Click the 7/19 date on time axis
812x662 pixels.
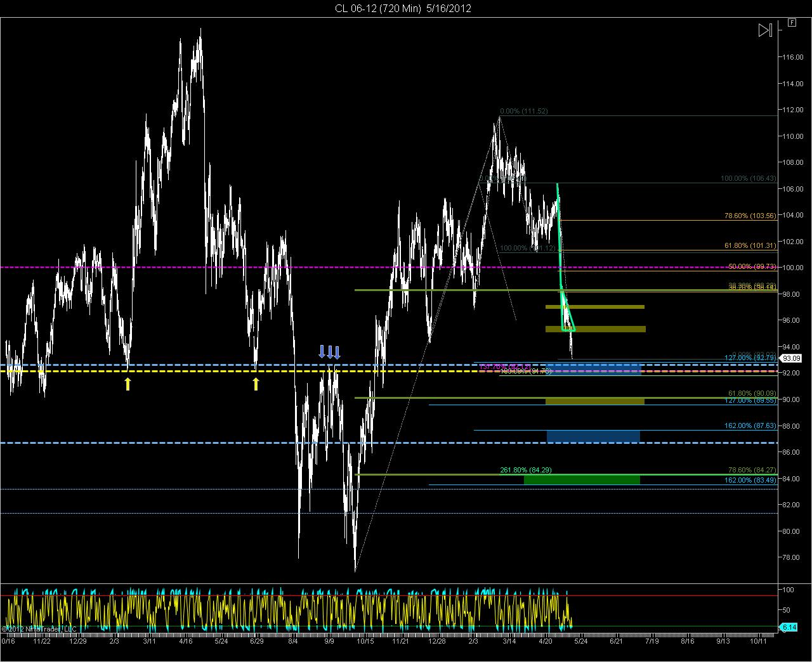(652, 641)
